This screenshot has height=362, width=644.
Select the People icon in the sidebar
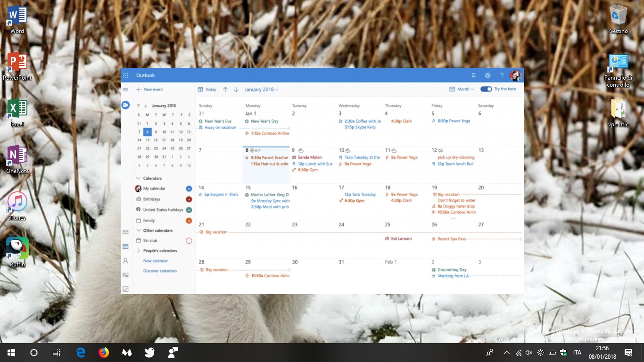point(125,261)
